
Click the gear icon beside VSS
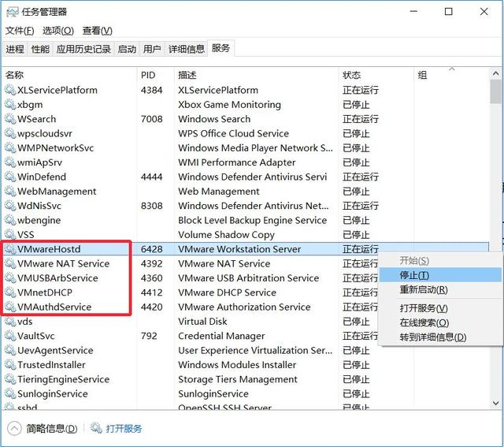coord(10,235)
